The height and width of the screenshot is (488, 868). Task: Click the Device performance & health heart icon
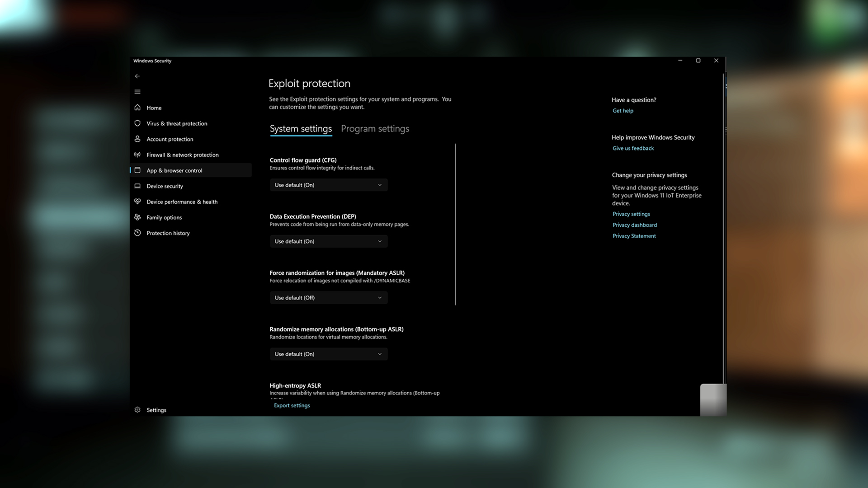[137, 202]
